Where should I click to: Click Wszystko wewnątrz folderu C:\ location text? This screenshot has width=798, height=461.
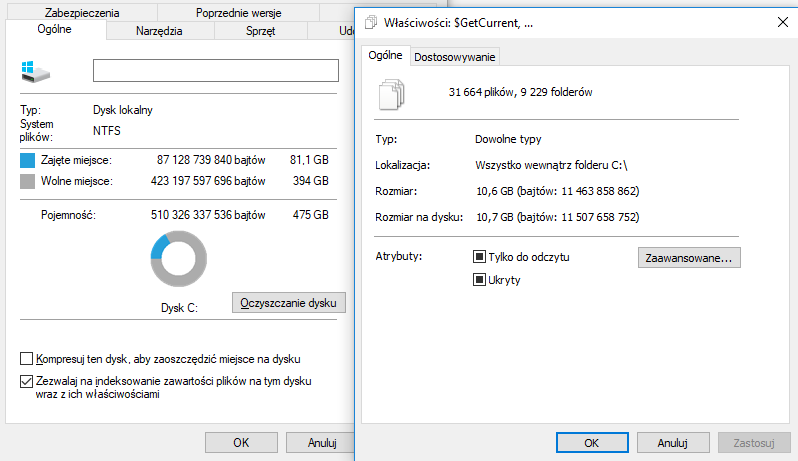551,165
